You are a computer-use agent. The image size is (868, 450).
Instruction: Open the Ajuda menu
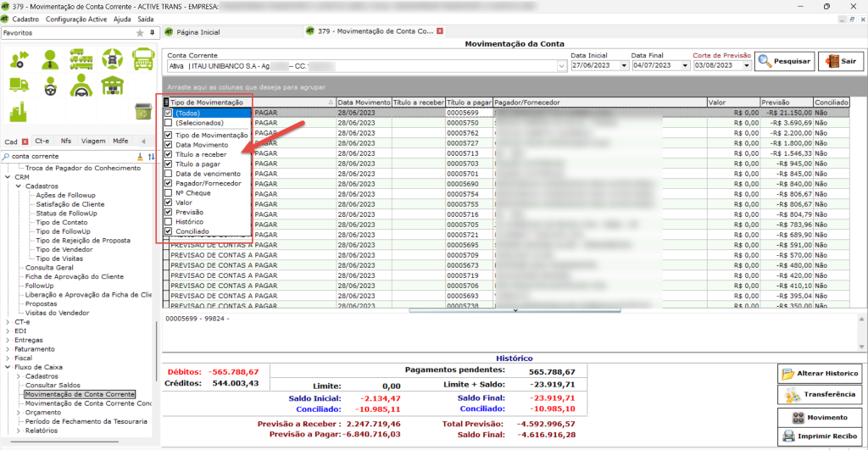[122, 19]
